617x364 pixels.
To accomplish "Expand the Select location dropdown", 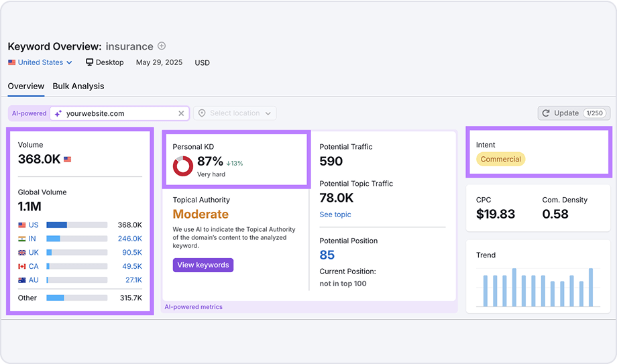I will click(x=235, y=113).
